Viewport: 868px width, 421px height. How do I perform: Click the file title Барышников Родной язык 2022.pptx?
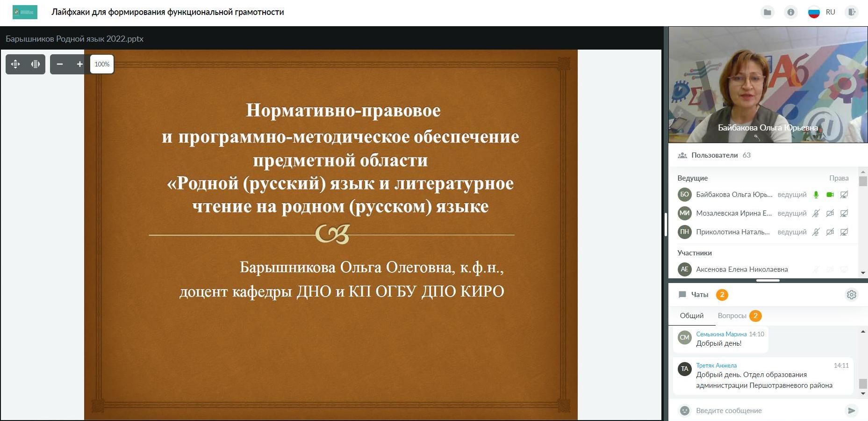coord(74,39)
